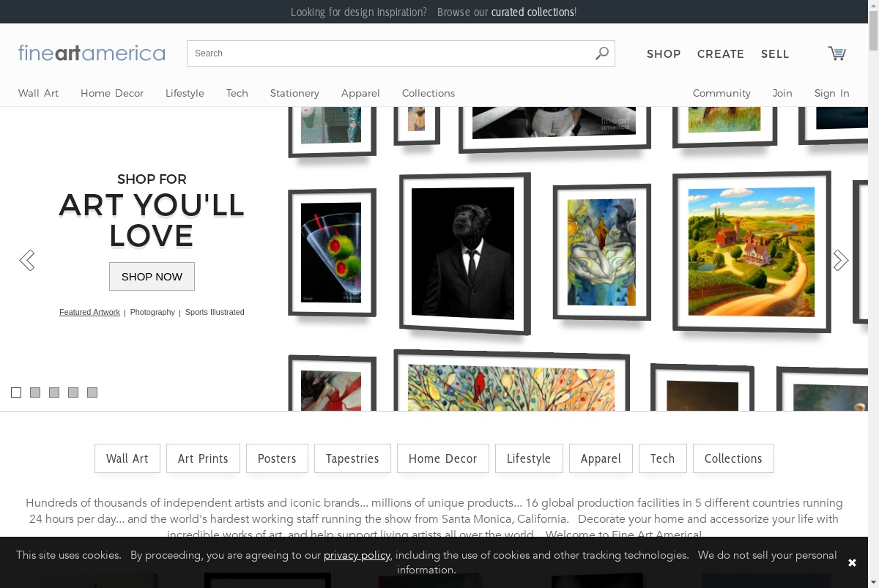The width and height of the screenshot is (879, 588).
Task: Open the Featured Artwork link
Action: 89,312
